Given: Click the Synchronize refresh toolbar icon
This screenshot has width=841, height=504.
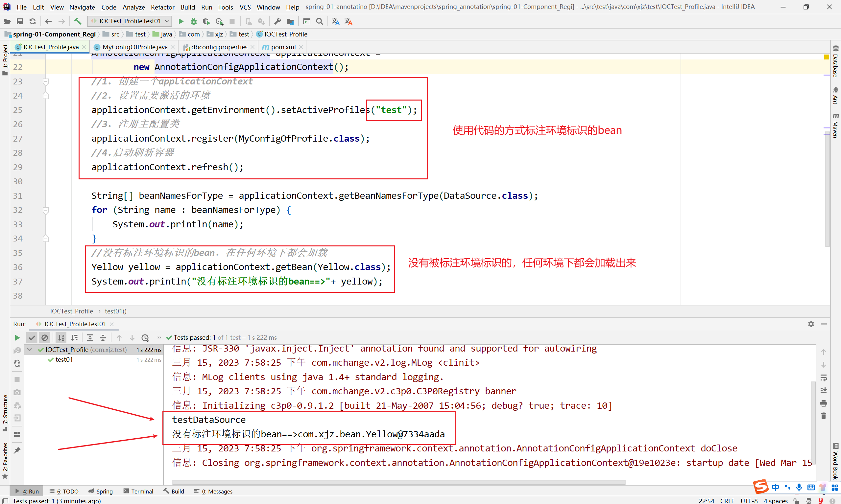Looking at the screenshot, I should tap(32, 21).
